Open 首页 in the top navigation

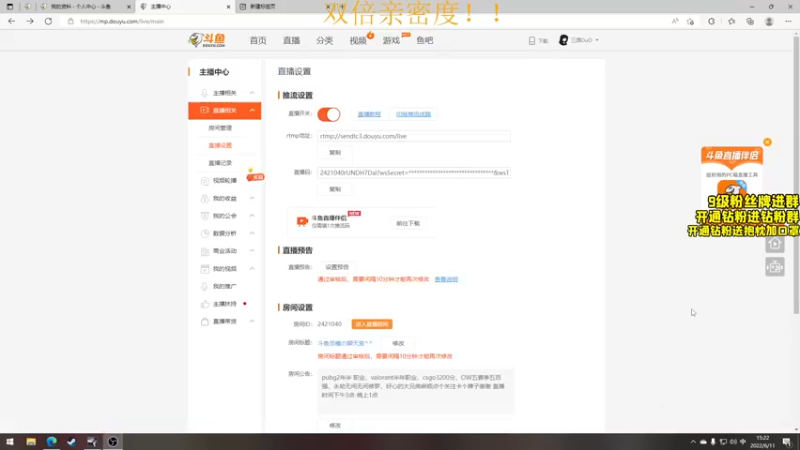pyautogui.click(x=258, y=40)
